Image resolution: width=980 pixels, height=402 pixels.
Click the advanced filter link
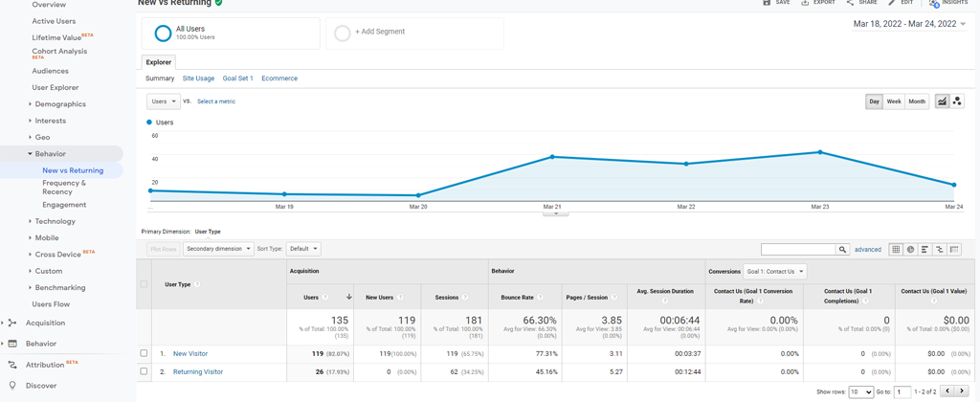(868, 249)
